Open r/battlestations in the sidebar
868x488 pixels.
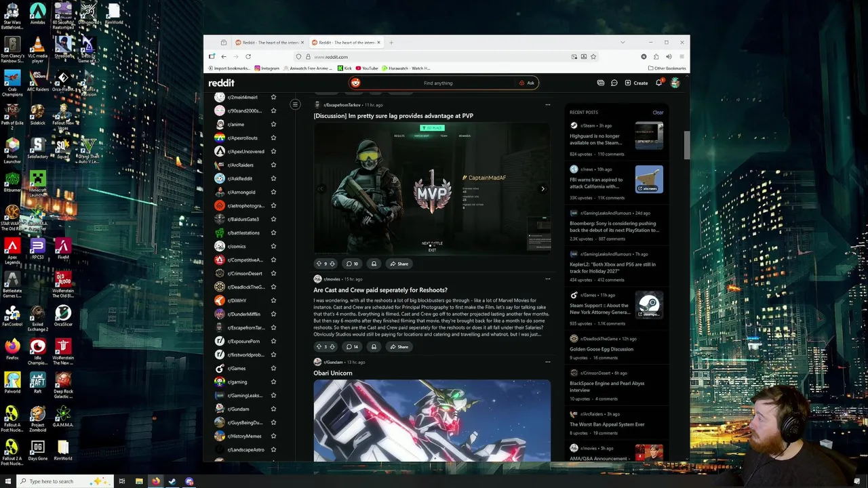[x=243, y=232]
